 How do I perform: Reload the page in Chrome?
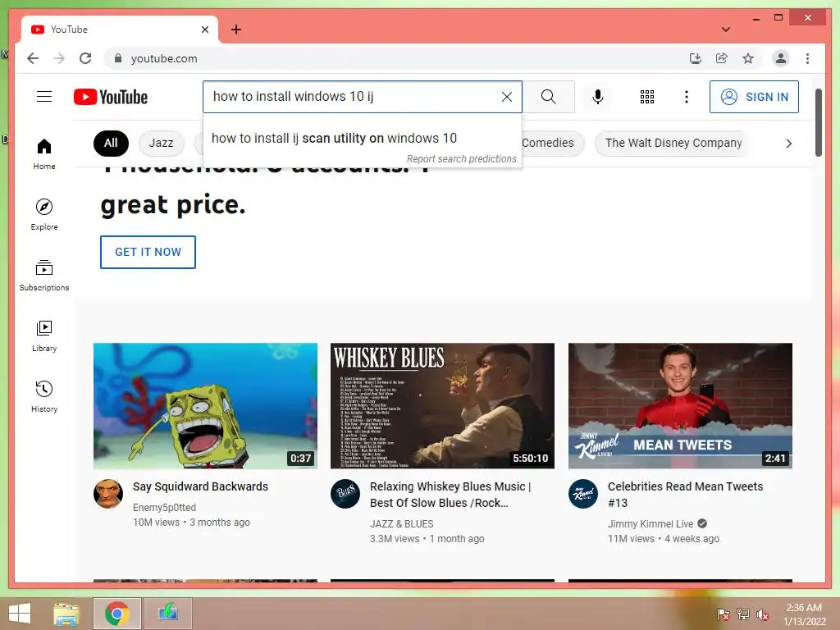point(85,58)
